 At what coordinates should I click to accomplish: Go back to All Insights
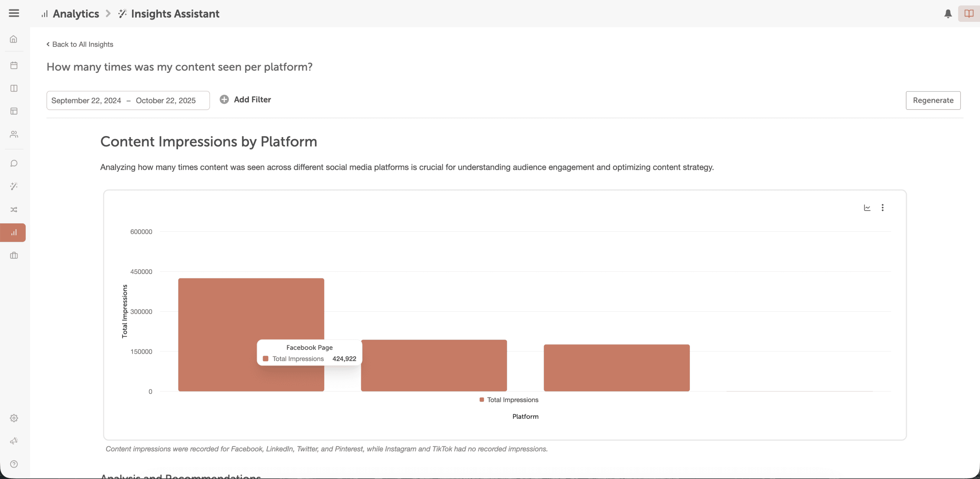click(x=80, y=44)
